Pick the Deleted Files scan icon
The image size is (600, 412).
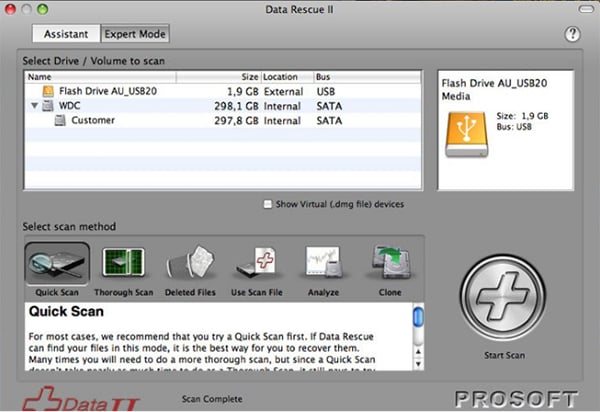191,262
